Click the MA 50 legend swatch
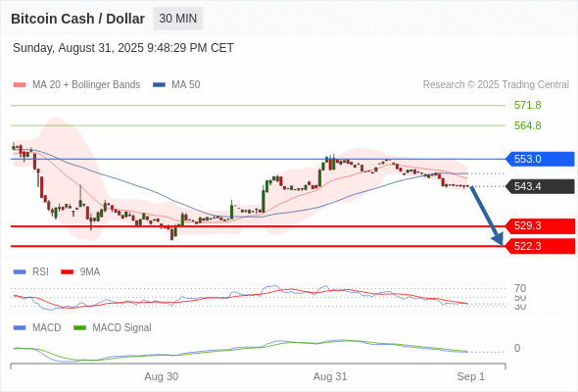Viewport: 578px width, 392px height. pyautogui.click(x=159, y=85)
